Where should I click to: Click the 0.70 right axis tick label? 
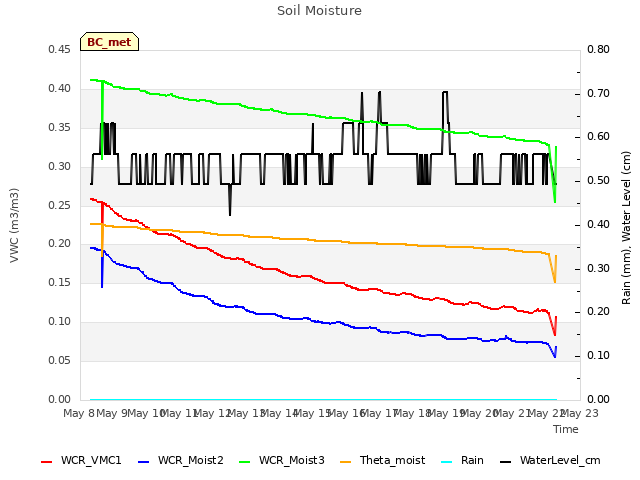pyautogui.click(x=598, y=93)
